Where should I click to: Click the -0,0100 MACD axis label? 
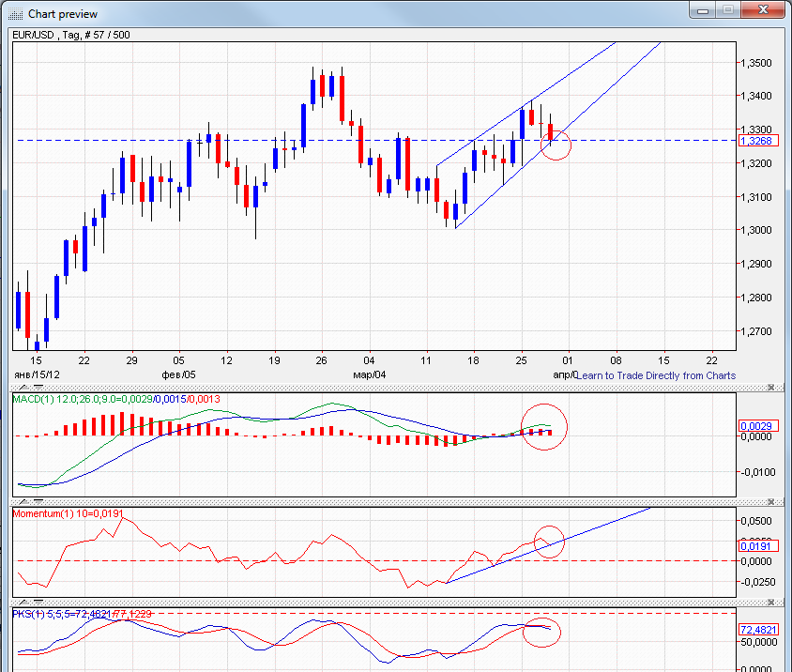pos(757,472)
